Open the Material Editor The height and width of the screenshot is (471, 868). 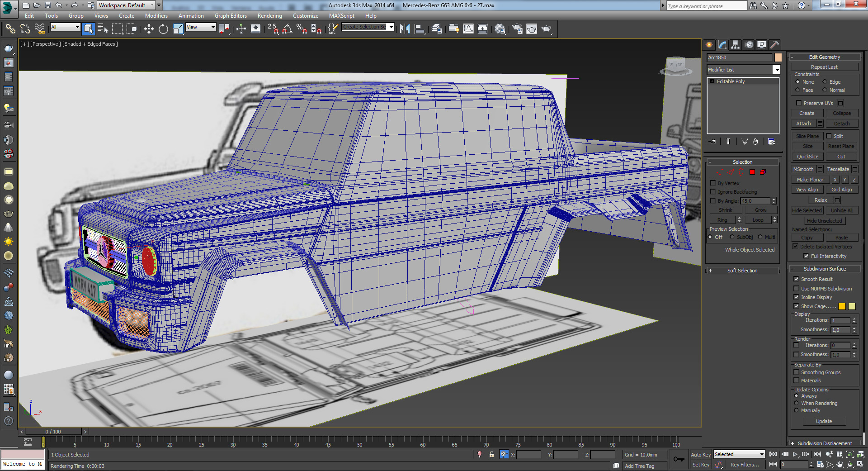click(500, 29)
